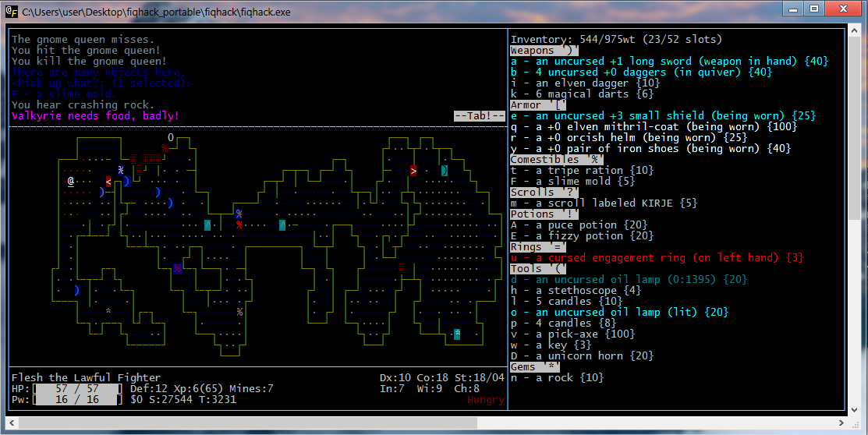Image resolution: width=868 pixels, height=435 pixels.
Task: Click the Pw 16 / 16 bar
Action: [x=77, y=400]
